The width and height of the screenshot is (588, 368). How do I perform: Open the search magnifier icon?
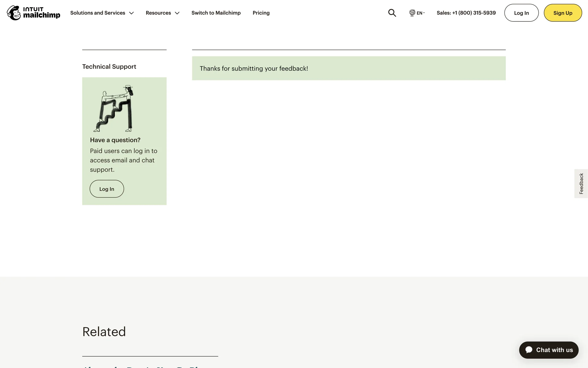392,13
